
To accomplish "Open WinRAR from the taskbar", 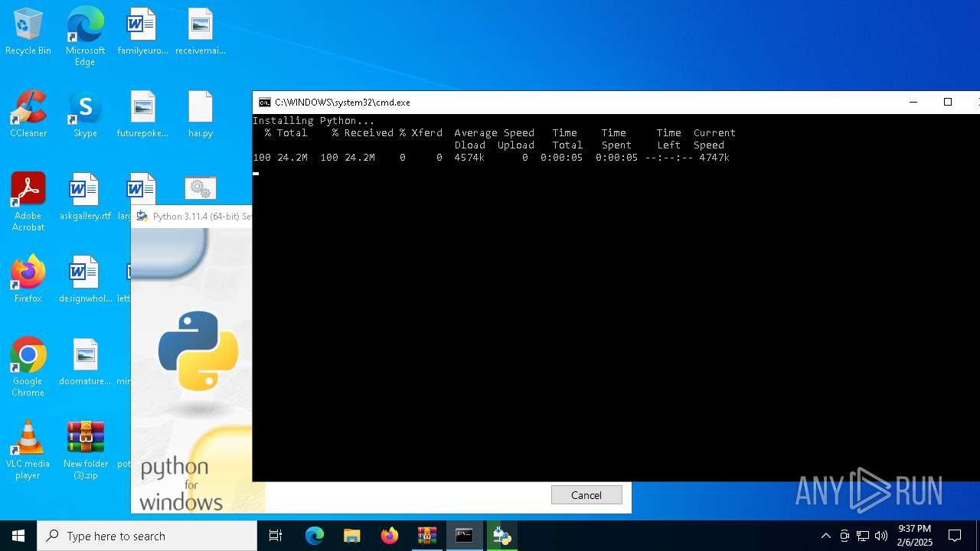I will pos(427,536).
